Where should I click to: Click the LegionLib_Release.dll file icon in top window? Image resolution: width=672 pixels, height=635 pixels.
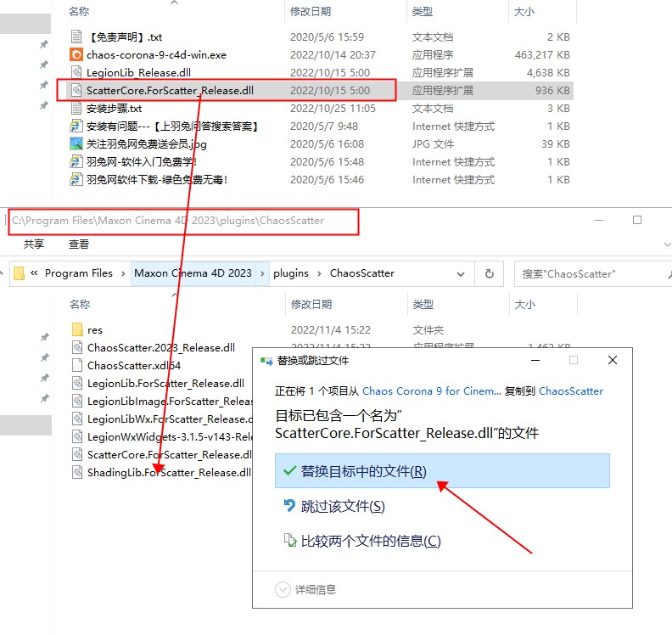tap(76, 72)
